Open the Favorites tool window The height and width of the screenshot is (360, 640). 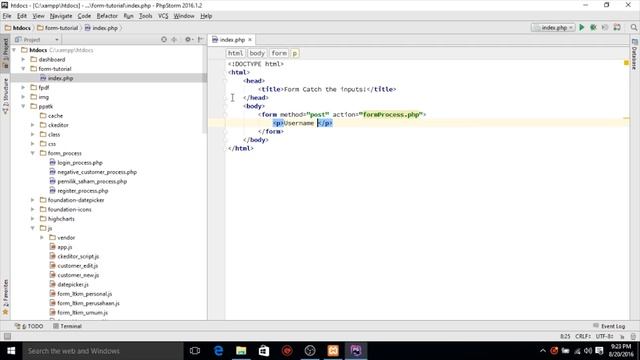click(5, 297)
